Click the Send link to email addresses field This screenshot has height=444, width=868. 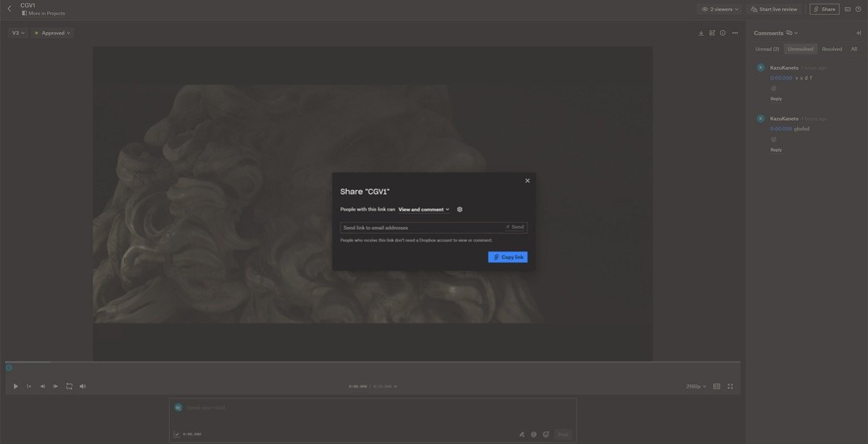click(421, 228)
